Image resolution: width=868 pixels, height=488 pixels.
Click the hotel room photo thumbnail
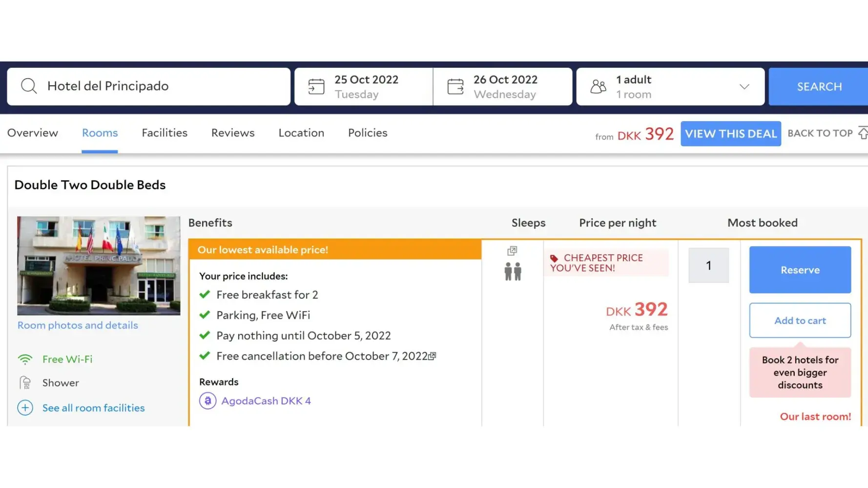[x=99, y=265]
